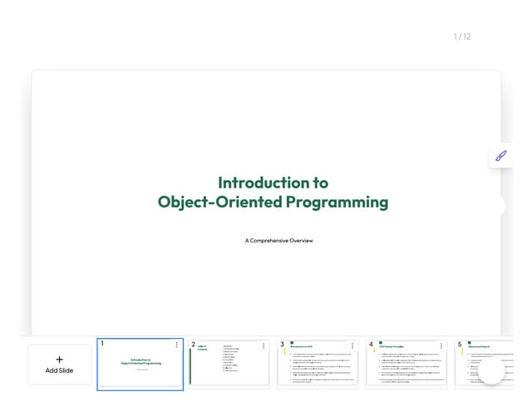Click the notch handle on slide's right edge

(x=500, y=206)
